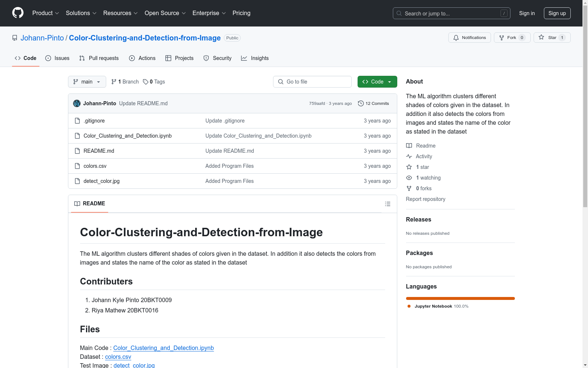View the 12 Commits history

[x=373, y=103]
